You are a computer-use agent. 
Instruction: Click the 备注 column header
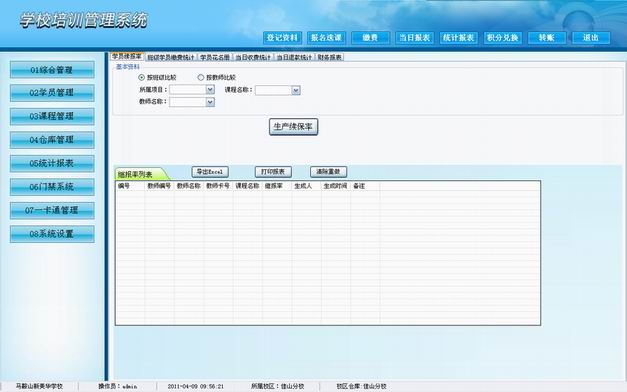tap(365, 186)
